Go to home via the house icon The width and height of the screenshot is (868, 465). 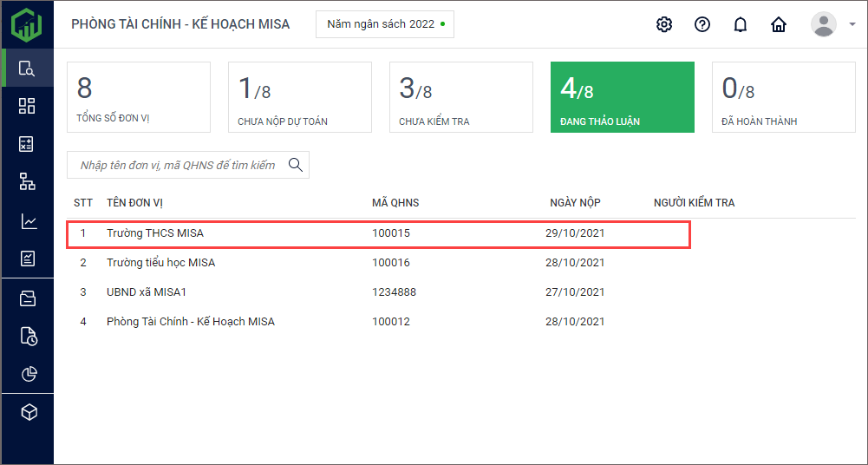(x=779, y=24)
